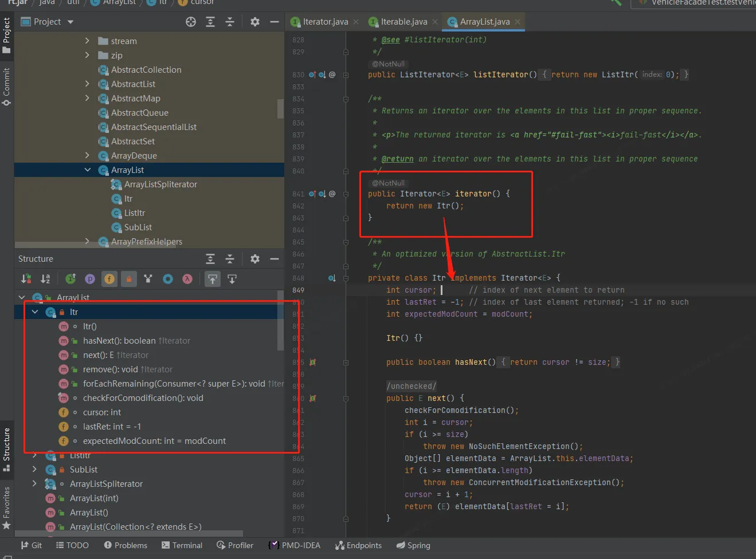The height and width of the screenshot is (559, 756).
Task: Close the ArrayList.java tab
Action: coord(518,22)
